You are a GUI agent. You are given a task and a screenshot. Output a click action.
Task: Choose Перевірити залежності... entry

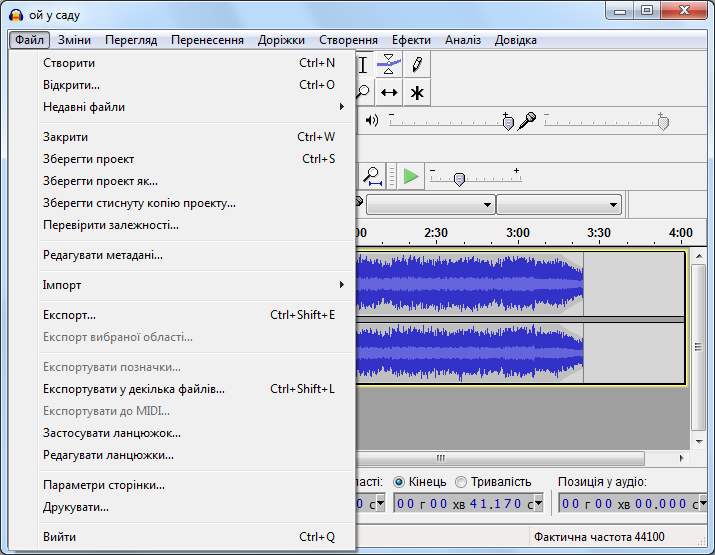[x=197, y=225]
